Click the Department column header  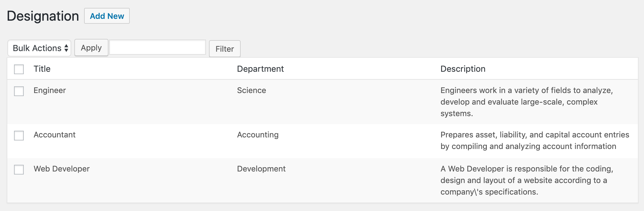tap(260, 69)
